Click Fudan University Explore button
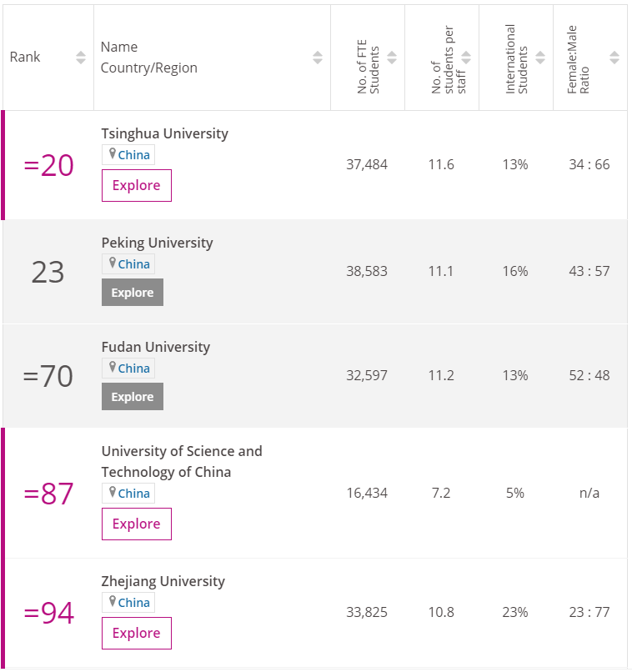 click(133, 396)
